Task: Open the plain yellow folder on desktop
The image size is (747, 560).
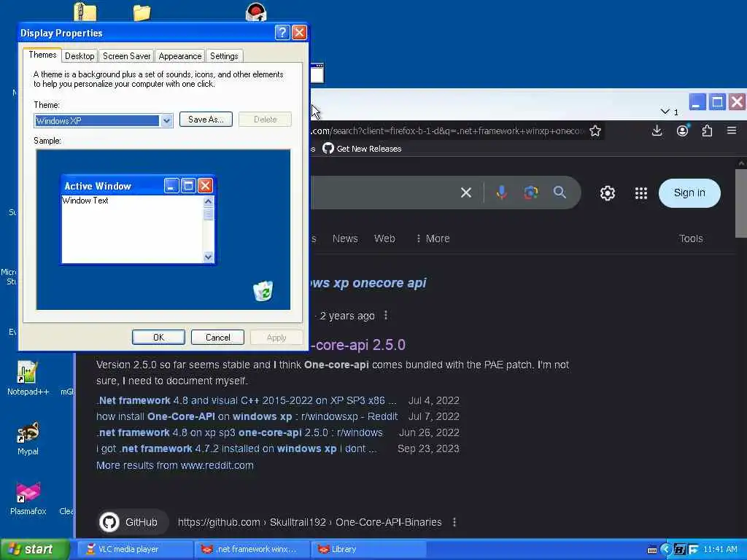Action: coord(142,12)
